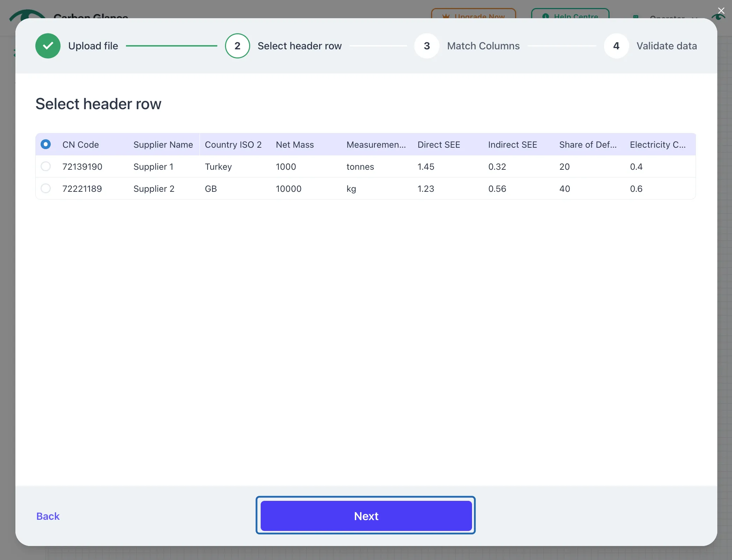
Task: Go Back to the previous step
Action: coord(48,516)
